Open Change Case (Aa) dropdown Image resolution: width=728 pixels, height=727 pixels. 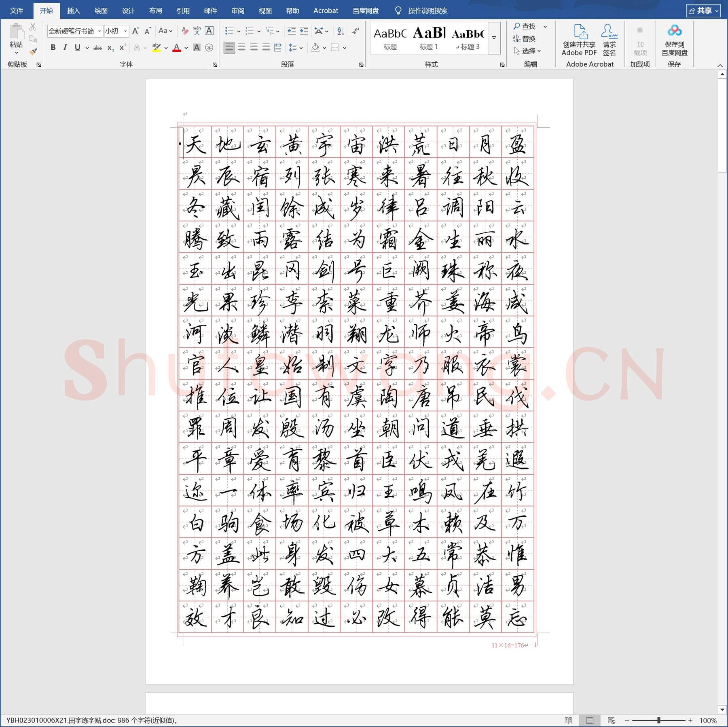point(165,31)
